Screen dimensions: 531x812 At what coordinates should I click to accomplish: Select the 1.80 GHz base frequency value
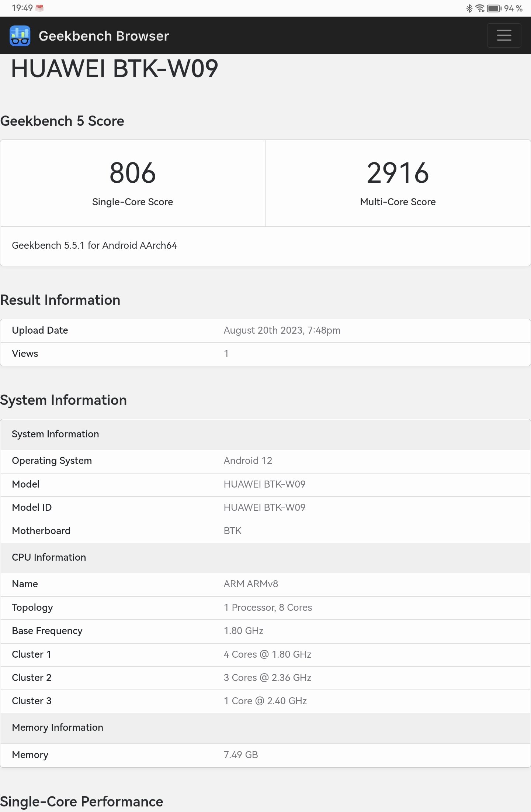pos(243,631)
